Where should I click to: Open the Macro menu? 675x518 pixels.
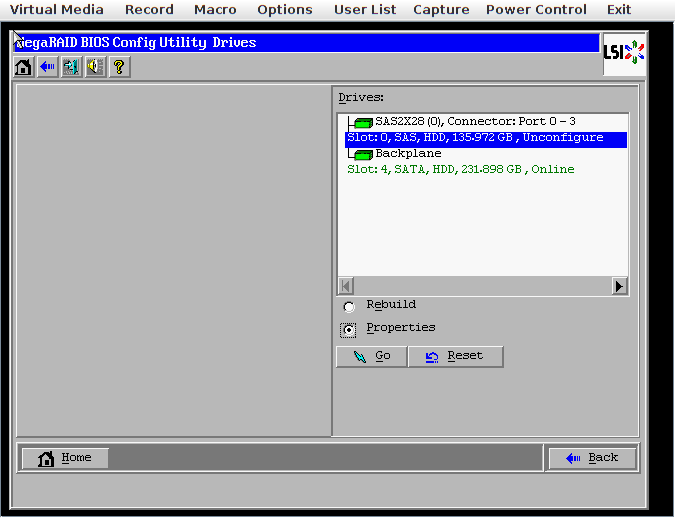tap(215, 9)
